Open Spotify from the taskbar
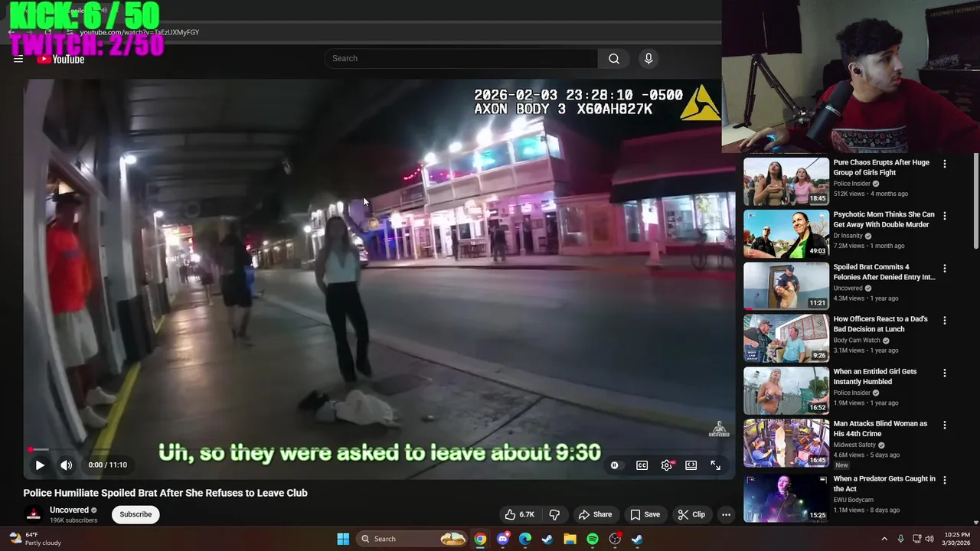This screenshot has width=980, height=551. click(x=593, y=539)
